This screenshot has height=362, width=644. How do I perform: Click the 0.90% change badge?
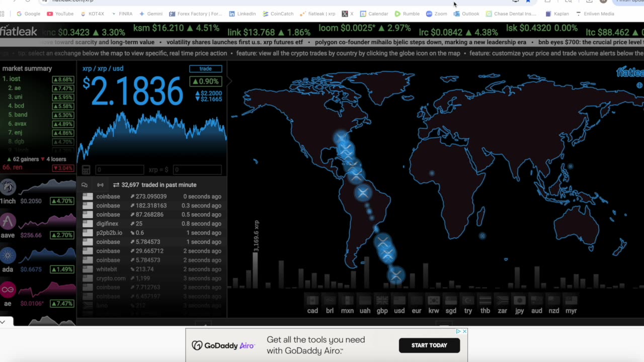205,81
